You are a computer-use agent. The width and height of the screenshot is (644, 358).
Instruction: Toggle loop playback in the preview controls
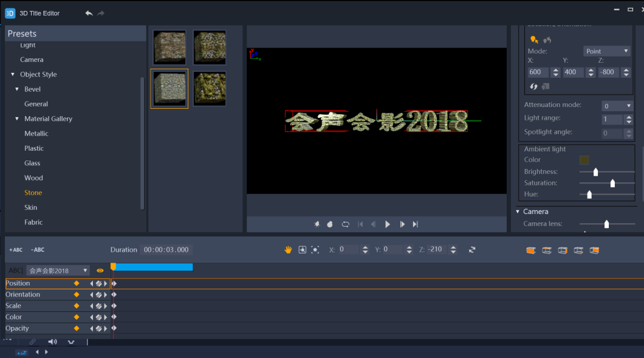click(x=346, y=224)
